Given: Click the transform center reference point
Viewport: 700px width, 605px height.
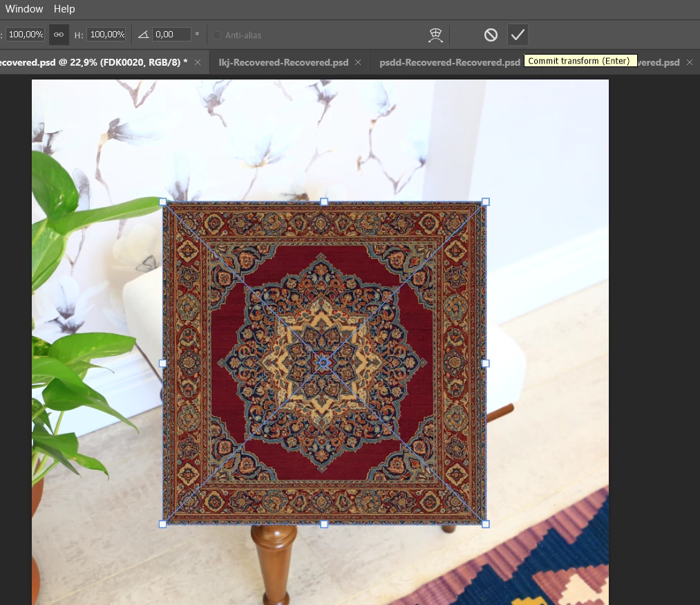Looking at the screenshot, I should 324,363.
